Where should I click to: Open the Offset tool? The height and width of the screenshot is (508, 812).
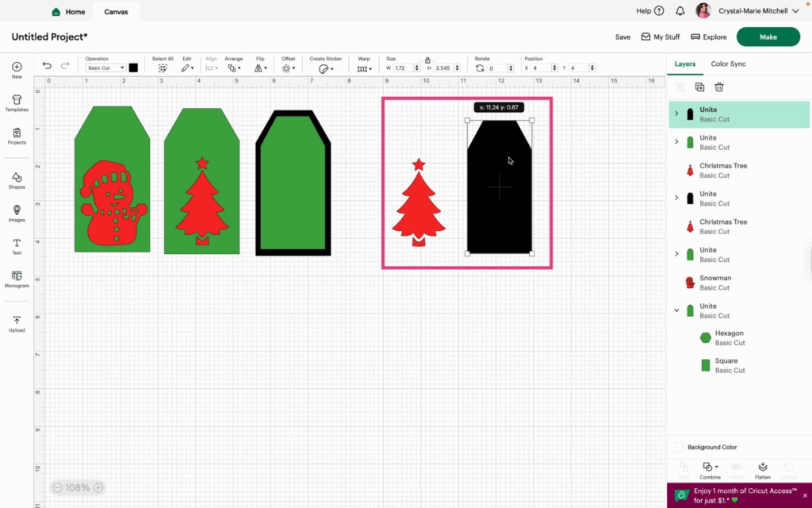tap(289, 68)
